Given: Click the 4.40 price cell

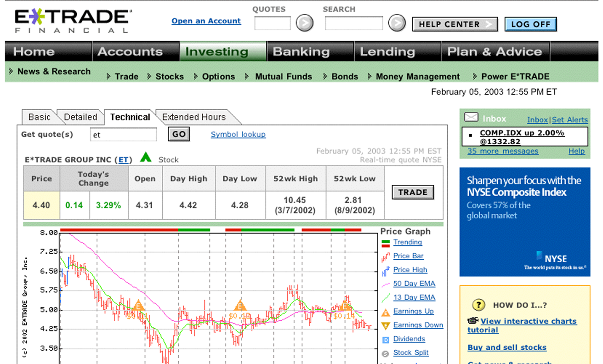Looking at the screenshot, I should [x=41, y=205].
